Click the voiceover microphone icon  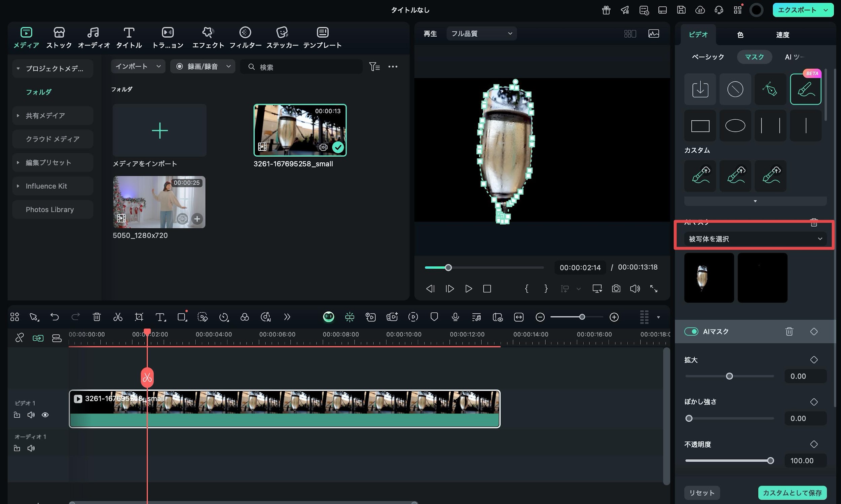coord(455,317)
